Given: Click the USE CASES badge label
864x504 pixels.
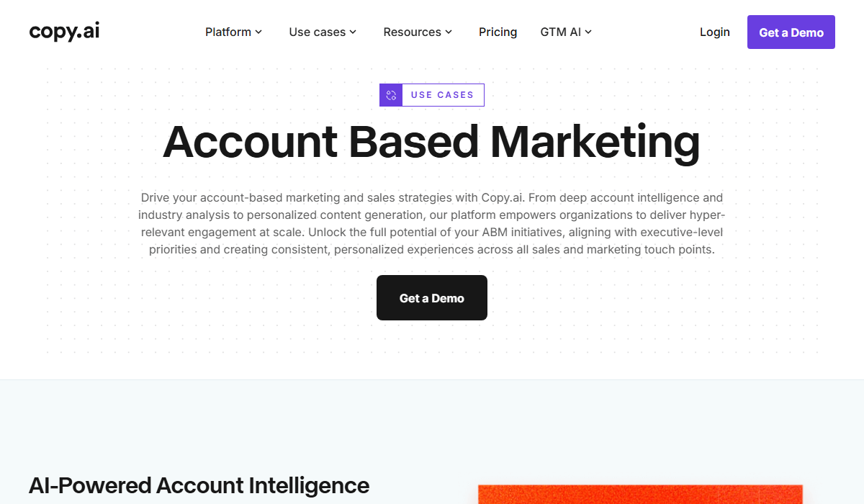Looking at the screenshot, I should [442, 95].
